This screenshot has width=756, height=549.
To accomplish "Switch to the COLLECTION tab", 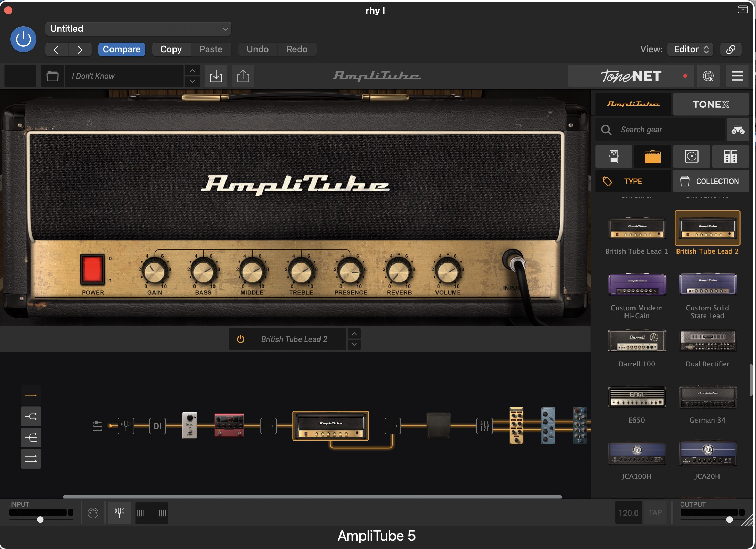I will tap(711, 181).
